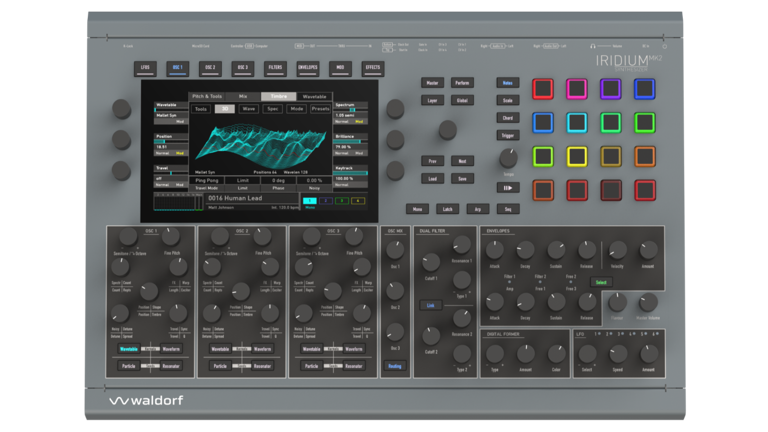Viewport: 768px width, 432px height.
Task: Switch to the Wavetable screen tab
Action: (314, 96)
